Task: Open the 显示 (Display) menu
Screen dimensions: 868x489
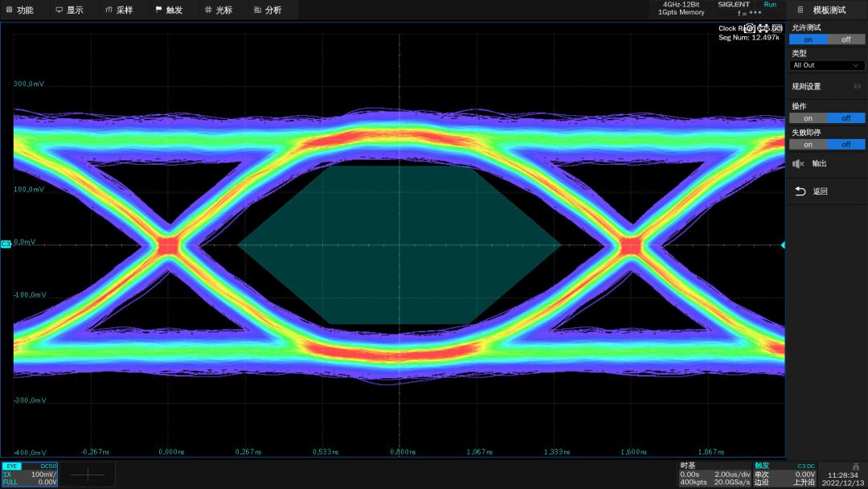Action: [68, 10]
